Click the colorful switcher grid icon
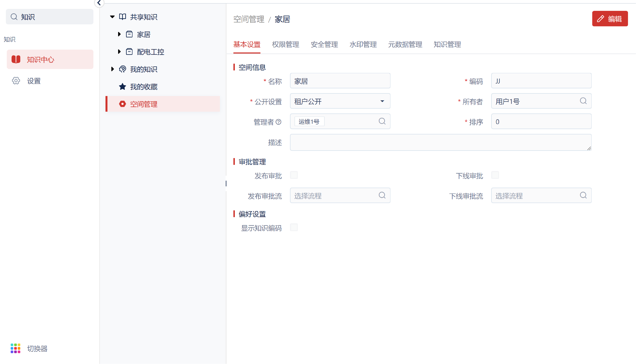 pyautogui.click(x=15, y=348)
